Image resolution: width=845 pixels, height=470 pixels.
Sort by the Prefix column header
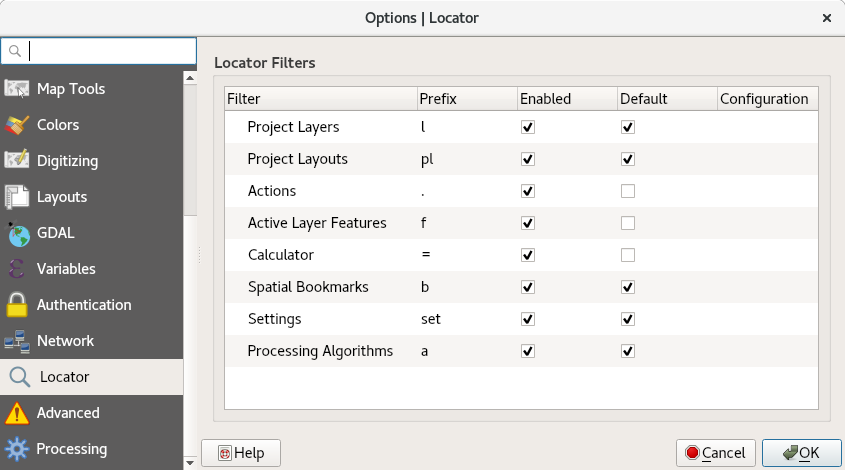tap(467, 99)
